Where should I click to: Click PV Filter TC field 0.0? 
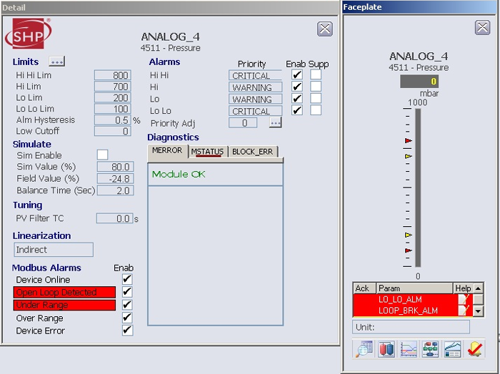(x=115, y=218)
